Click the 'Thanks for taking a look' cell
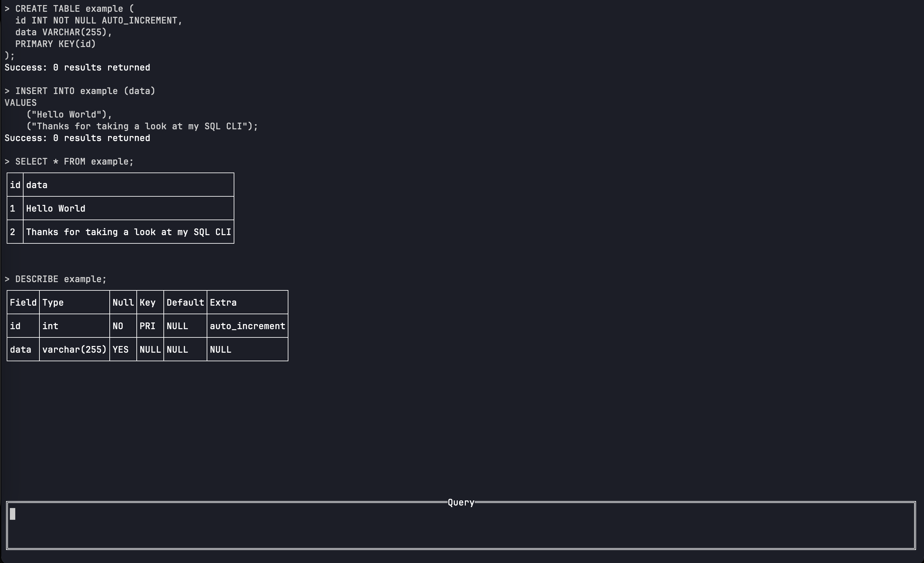The image size is (924, 563). 128,232
